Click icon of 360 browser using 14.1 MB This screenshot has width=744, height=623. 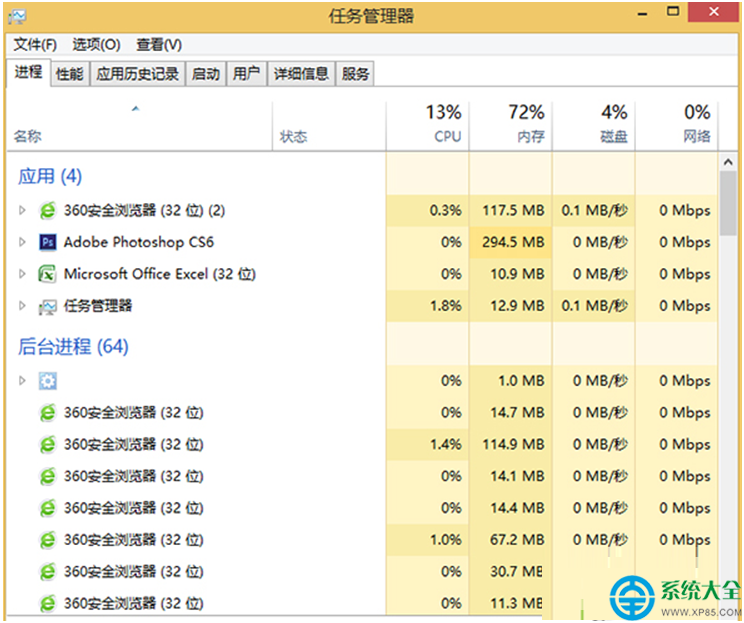point(47,476)
